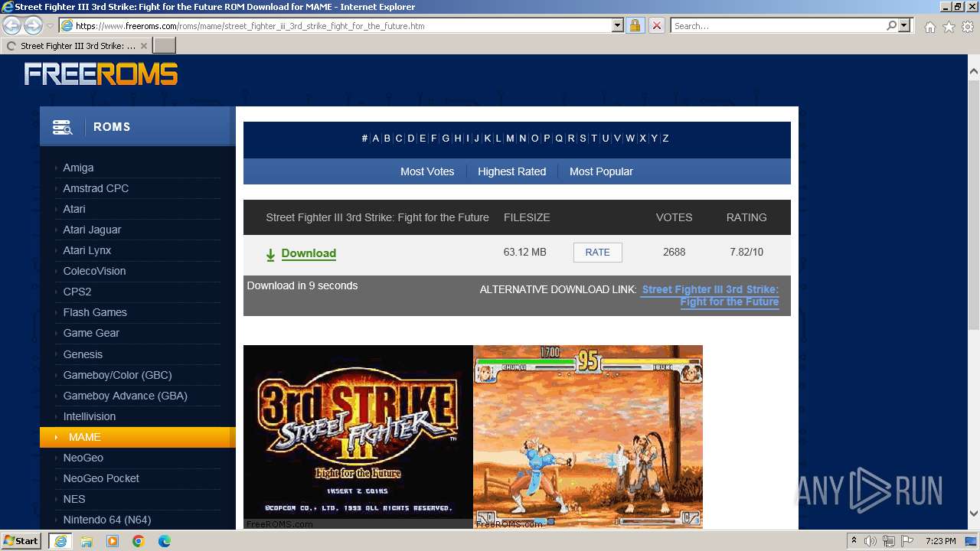Open the Nintendo 64 (N64) category
The height and width of the screenshot is (551, 980).
coord(107,520)
